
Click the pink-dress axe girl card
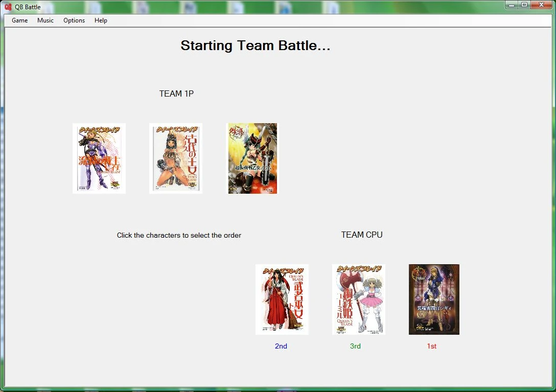point(359,299)
